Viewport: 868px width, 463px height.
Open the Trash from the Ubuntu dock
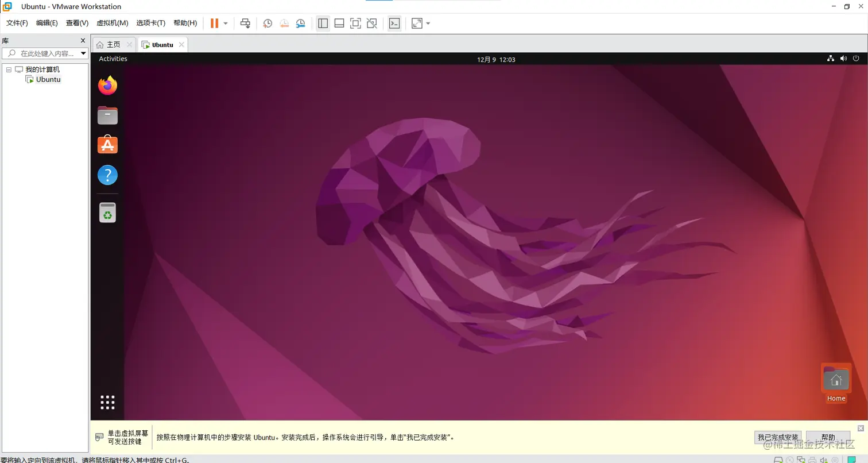click(107, 213)
